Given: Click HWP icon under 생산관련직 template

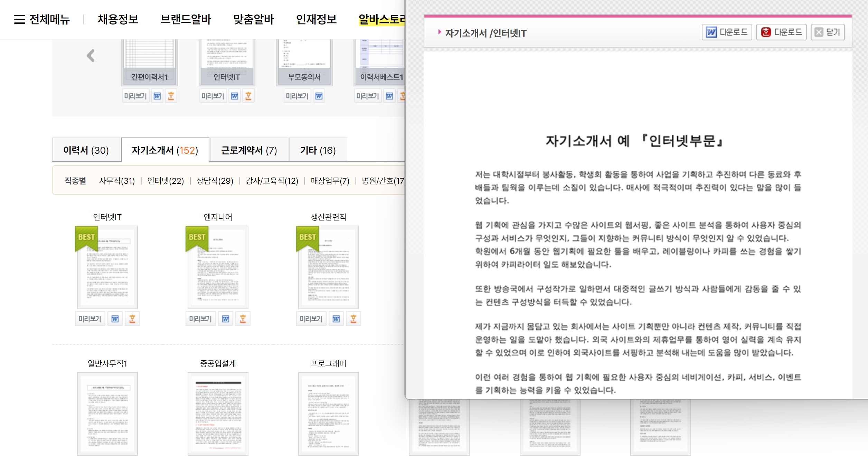Looking at the screenshot, I should coord(353,319).
